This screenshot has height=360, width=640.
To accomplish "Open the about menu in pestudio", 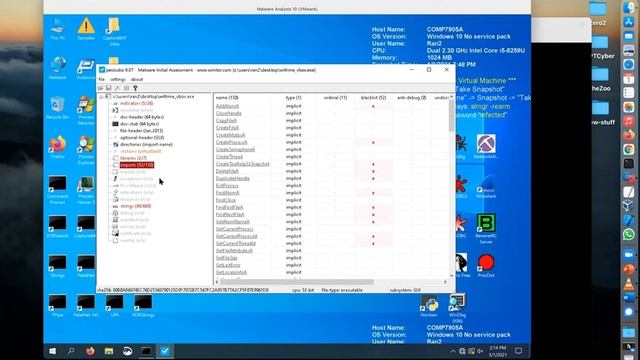I will pos(137,79).
